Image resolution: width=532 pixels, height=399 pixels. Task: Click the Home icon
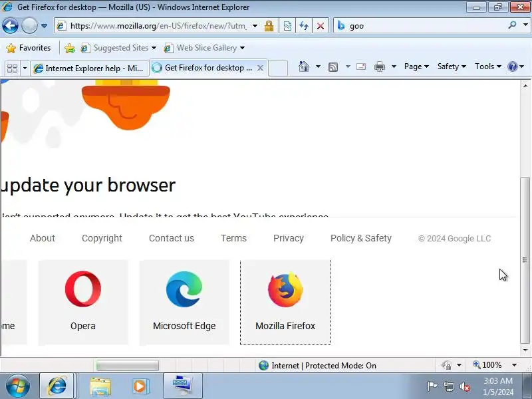304,66
